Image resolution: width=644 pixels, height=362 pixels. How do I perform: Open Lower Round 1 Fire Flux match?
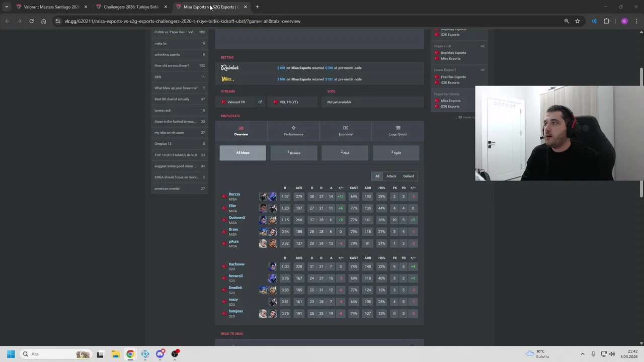[459, 76]
